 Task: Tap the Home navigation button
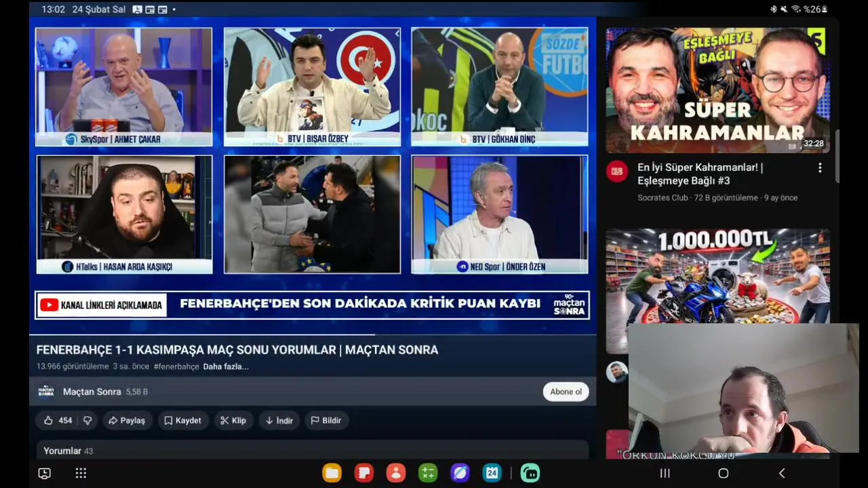click(x=724, y=473)
